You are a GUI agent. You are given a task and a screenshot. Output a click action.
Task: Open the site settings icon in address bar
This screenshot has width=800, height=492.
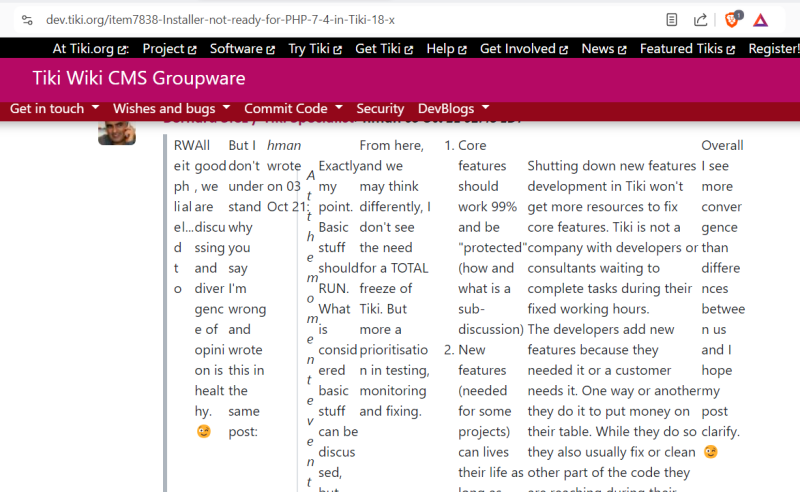click(x=27, y=20)
